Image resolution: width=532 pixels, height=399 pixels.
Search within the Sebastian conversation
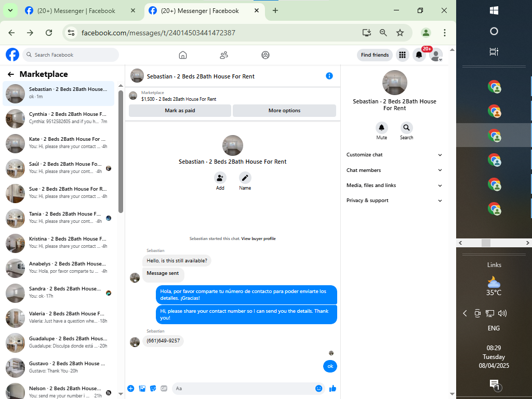pos(406,128)
